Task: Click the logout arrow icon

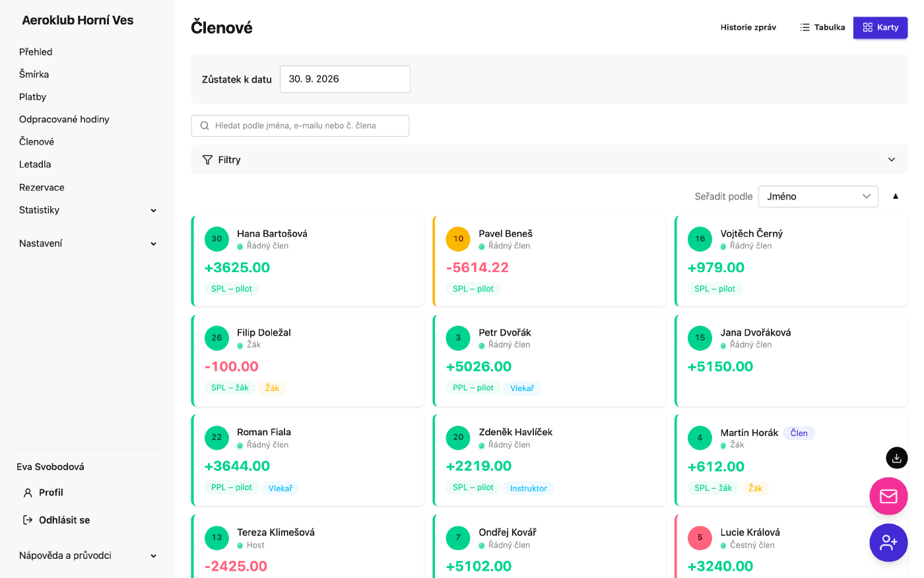Action: pyautogui.click(x=28, y=520)
